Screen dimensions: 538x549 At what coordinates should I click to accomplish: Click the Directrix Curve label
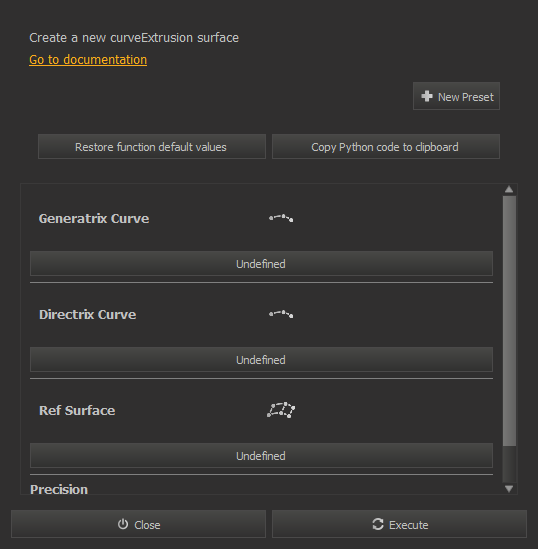pos(88,314)
